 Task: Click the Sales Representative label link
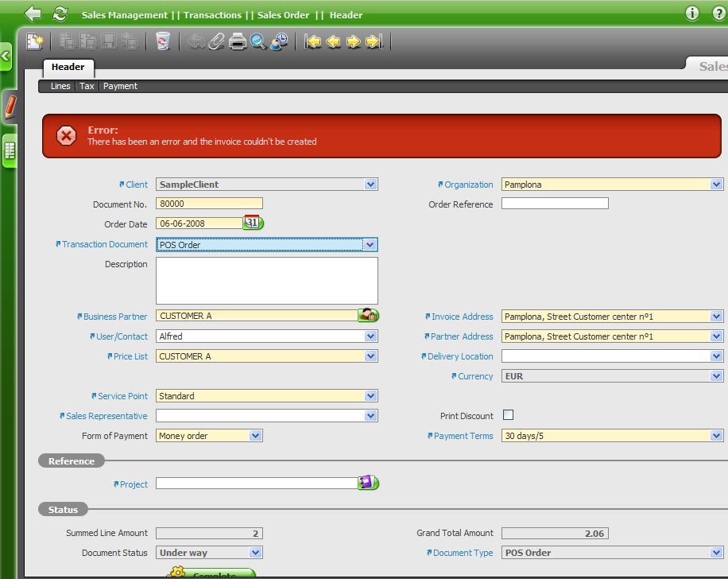pyautogui.click(x=106, y=416)
